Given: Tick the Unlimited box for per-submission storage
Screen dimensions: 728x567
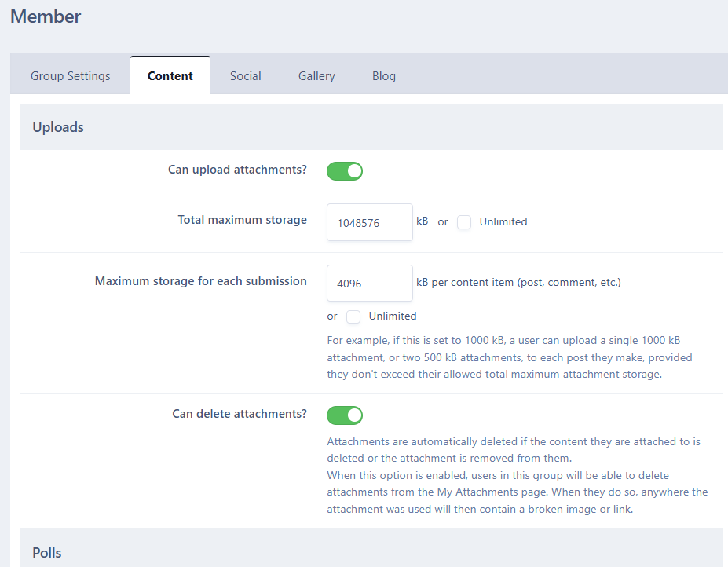Looking at the screenshot, I should [x=353, y=316].
